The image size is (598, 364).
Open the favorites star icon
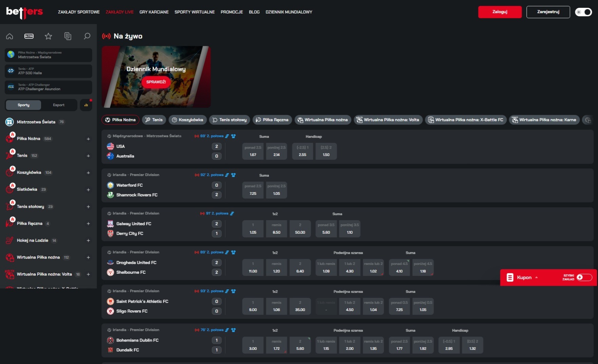[x=49, y=36]
